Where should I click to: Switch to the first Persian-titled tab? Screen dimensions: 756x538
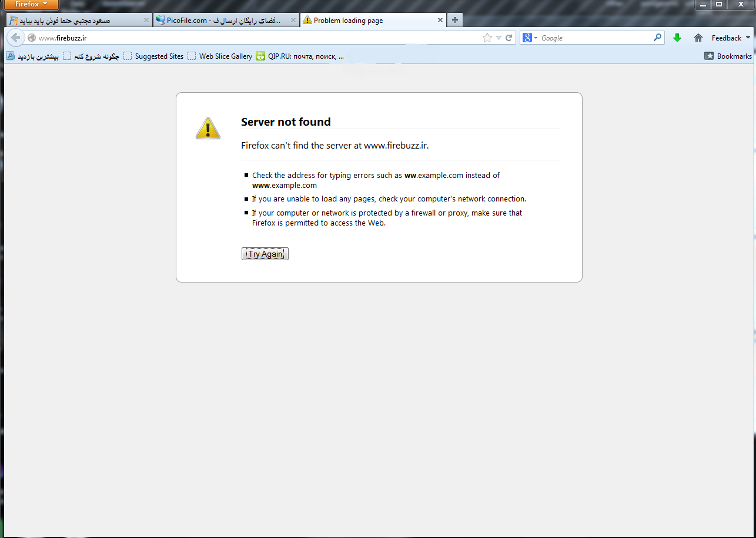pos(79,20)
